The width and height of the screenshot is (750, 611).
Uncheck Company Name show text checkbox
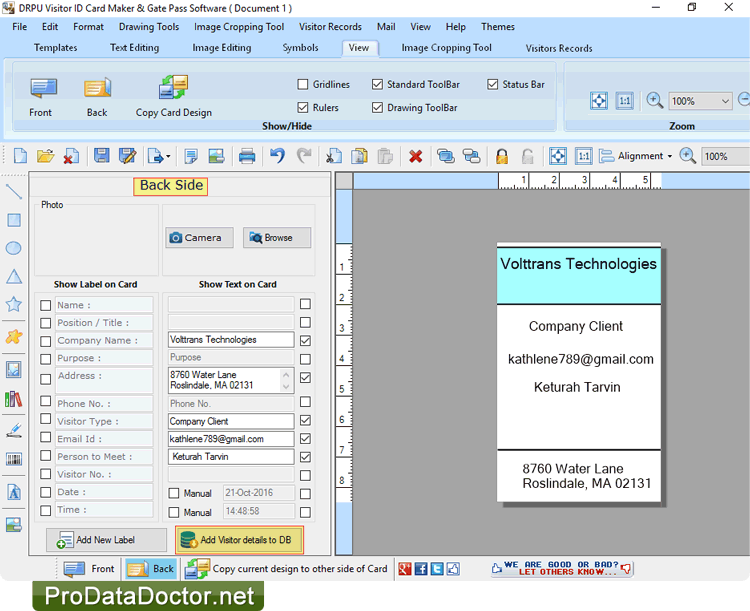(305, 341)
